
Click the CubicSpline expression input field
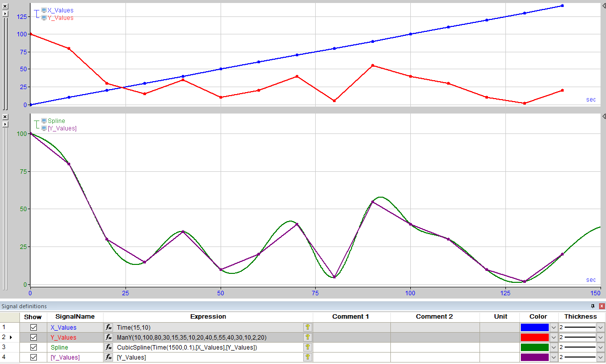coord(209,347)
